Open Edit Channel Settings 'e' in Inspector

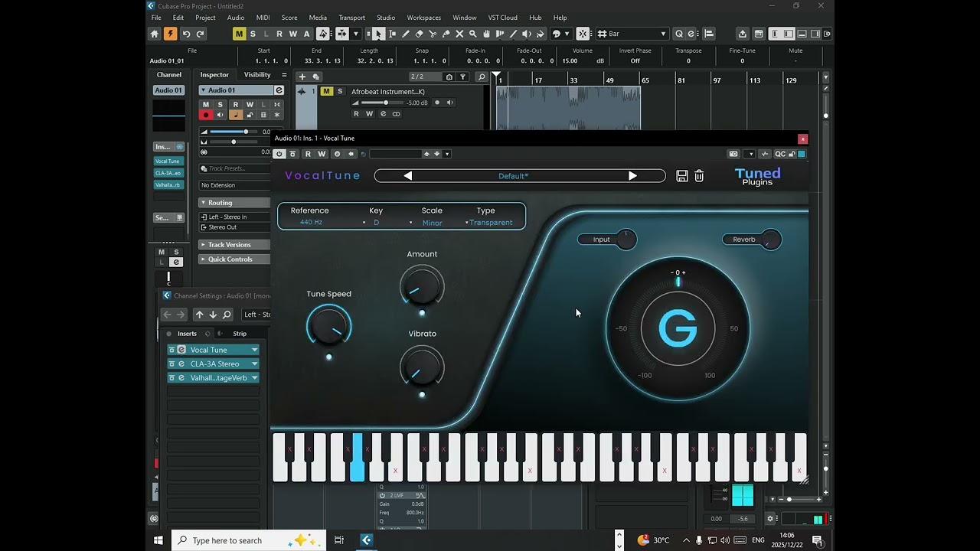click(x=279, y=90)
